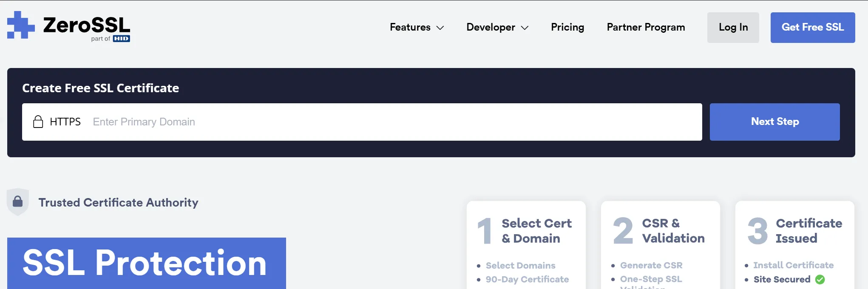Click the One-Step SSL bullet item

[651, 279]
